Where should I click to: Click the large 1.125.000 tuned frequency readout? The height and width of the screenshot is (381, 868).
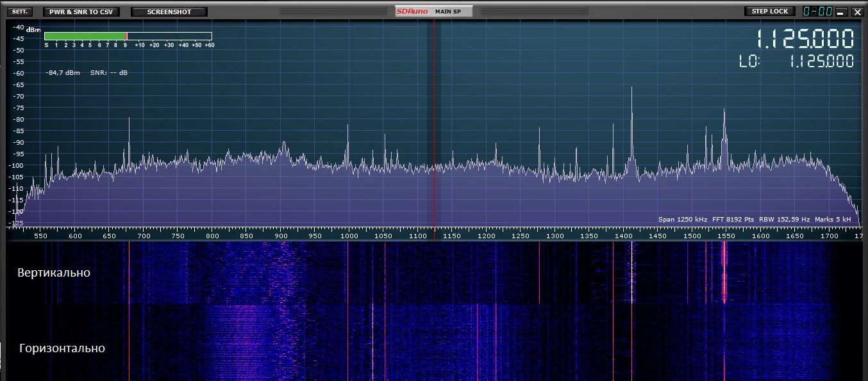coord(805,40)
